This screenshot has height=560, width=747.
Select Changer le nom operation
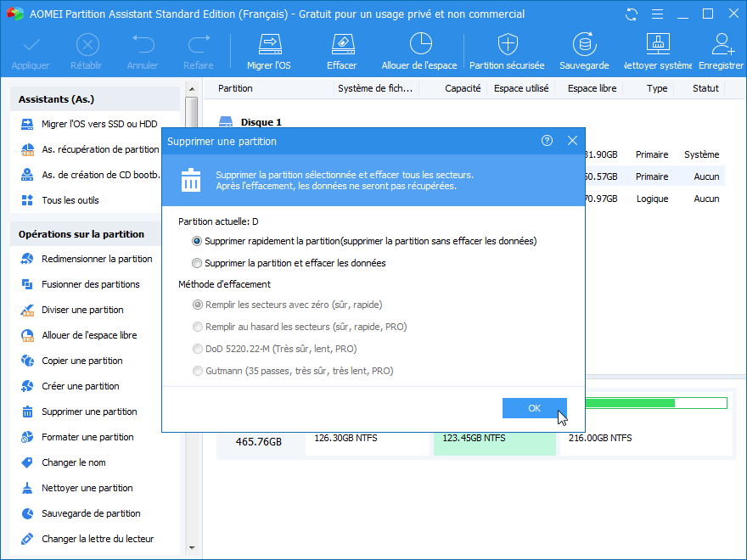coord(64,462)
